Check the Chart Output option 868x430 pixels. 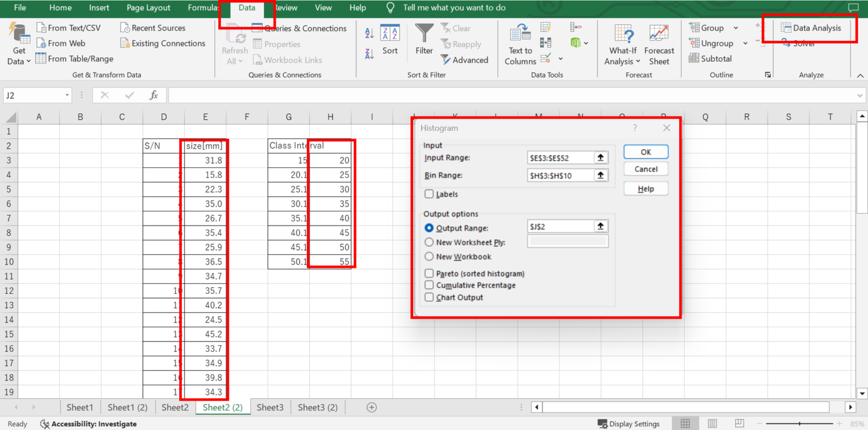(x=429, y=297)
